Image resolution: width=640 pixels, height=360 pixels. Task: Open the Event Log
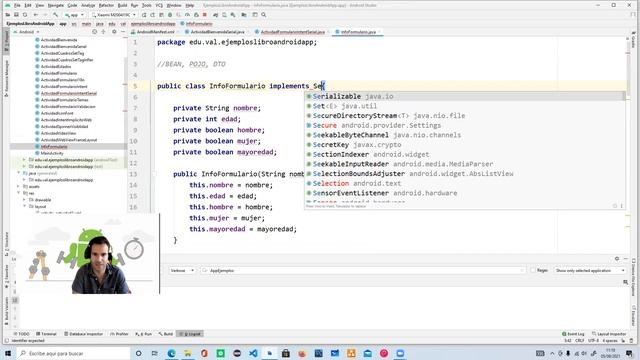tap(573, 334)
